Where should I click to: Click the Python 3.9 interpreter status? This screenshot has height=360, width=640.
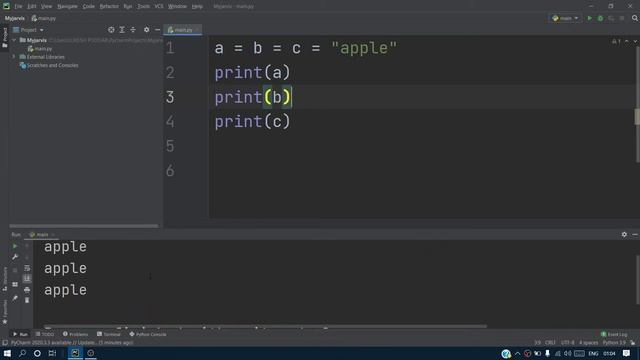pyautogui.click(x=614, y=343)
